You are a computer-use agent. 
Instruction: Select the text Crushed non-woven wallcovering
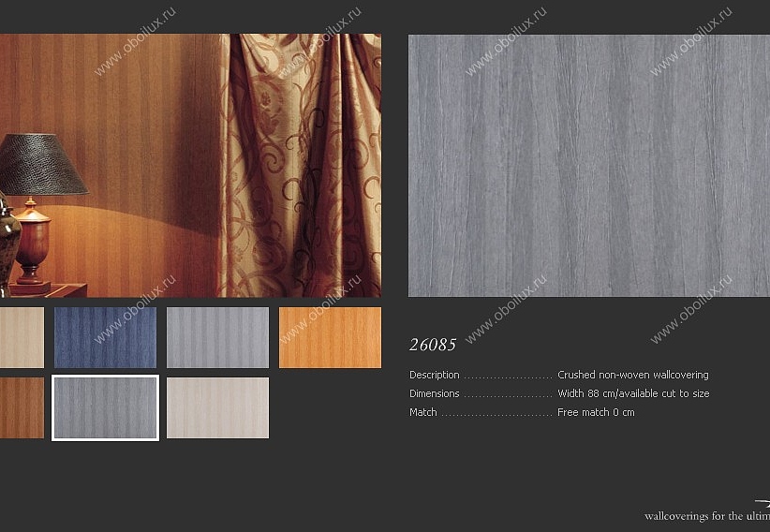(633, 375)
